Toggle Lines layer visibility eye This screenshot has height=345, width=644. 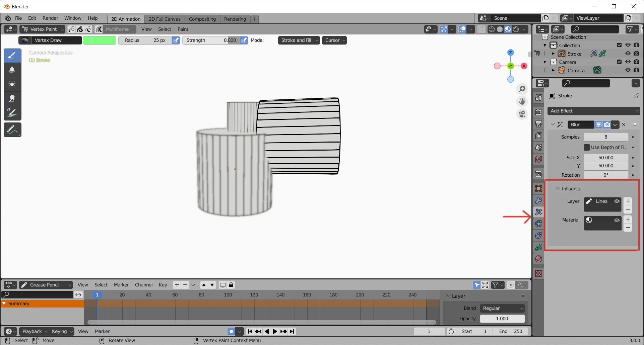click(617, 201)
